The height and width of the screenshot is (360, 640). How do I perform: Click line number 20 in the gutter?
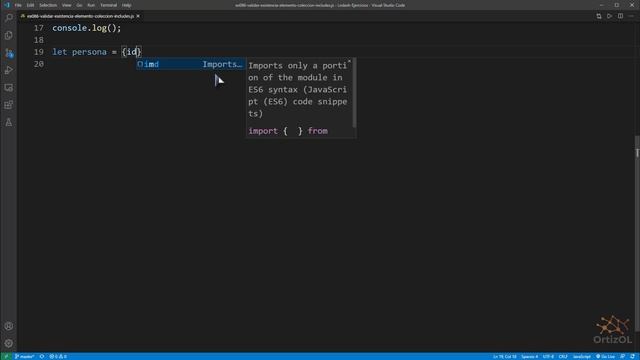tap(39, 64)
